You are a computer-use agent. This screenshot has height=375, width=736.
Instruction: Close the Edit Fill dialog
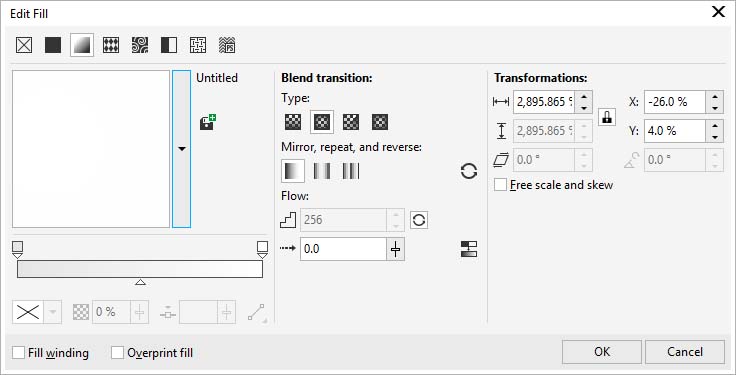[x=718, y=12]
